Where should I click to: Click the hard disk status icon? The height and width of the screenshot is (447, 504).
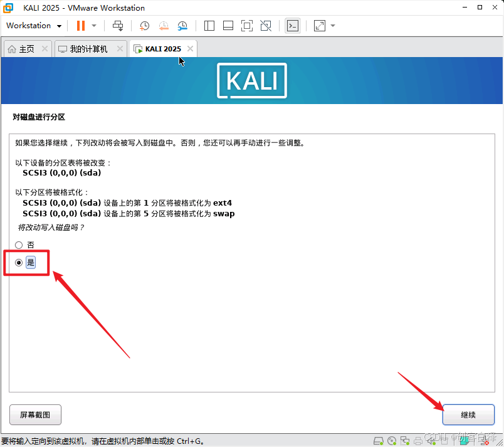pyautogui.click(x=379, y=441)
